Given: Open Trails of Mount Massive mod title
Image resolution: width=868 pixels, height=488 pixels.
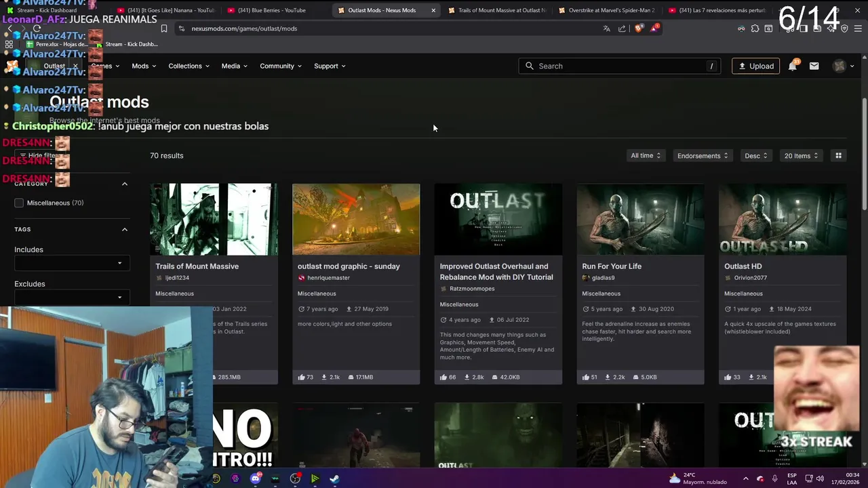Looking at the screenshot, I should (x=197, y=266).
